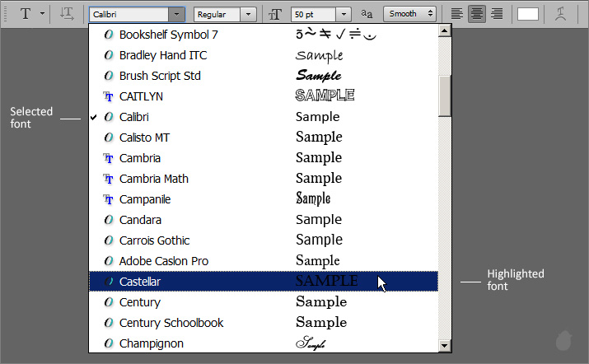Image resolution: width=589 pixels, height=364 pixels.
Task: Toggle text orientation icon
Action: [x=68, y=14]
